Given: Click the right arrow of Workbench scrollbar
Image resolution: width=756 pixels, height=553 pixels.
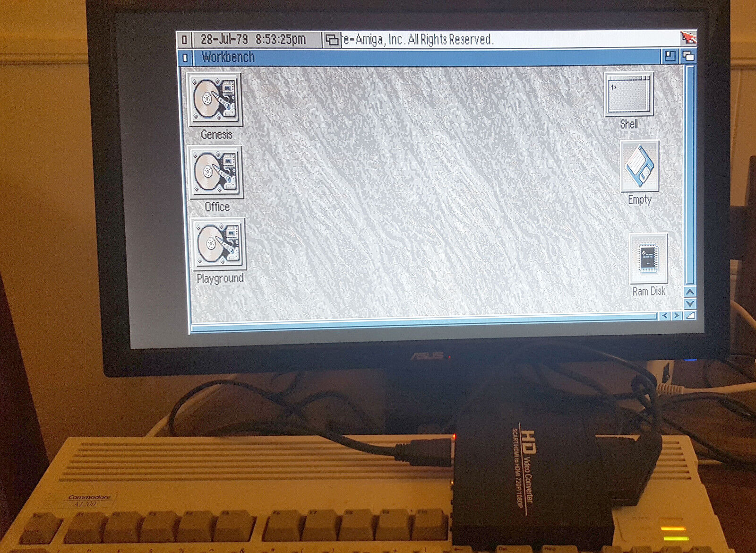Looking at the screenshot, I should (x=677, y=315).
